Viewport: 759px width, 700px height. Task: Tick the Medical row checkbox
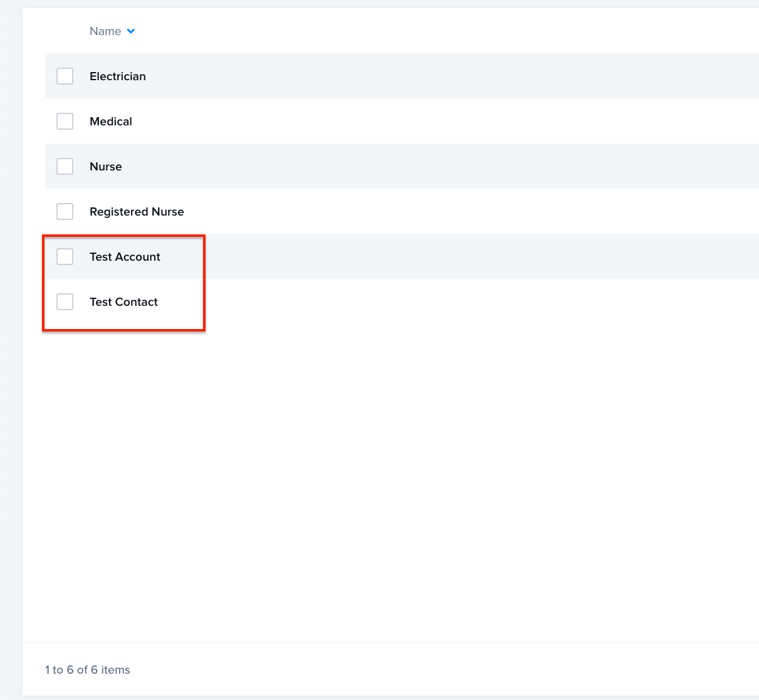tap(65, 122)
